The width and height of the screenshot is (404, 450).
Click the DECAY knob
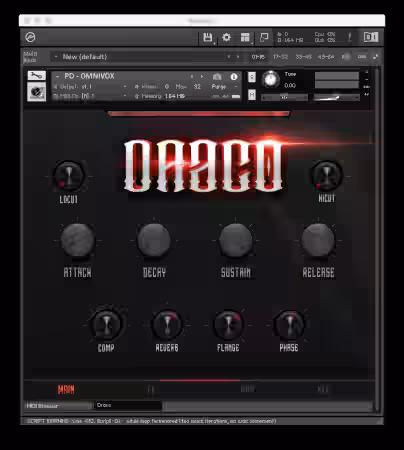(x=154, y=240)
